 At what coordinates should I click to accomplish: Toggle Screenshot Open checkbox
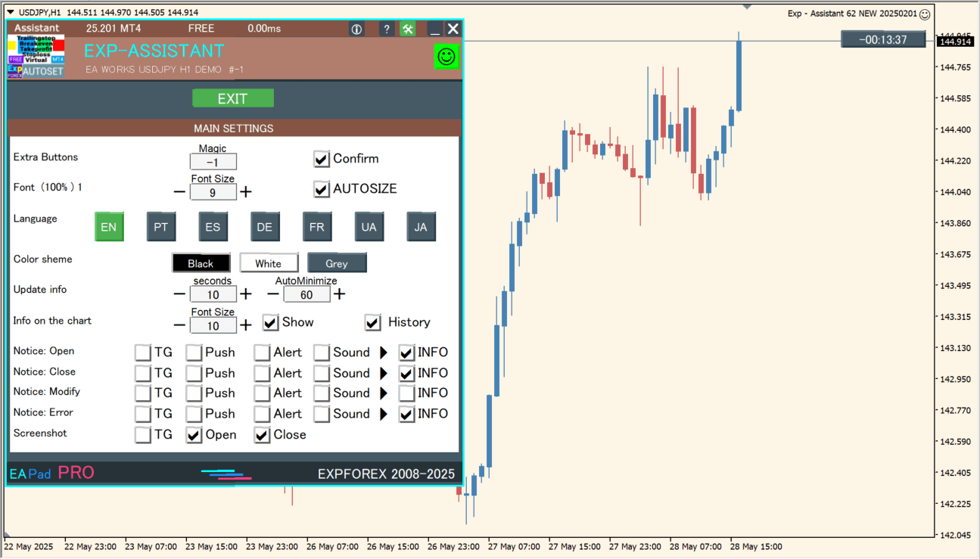[x=194, y=435]
